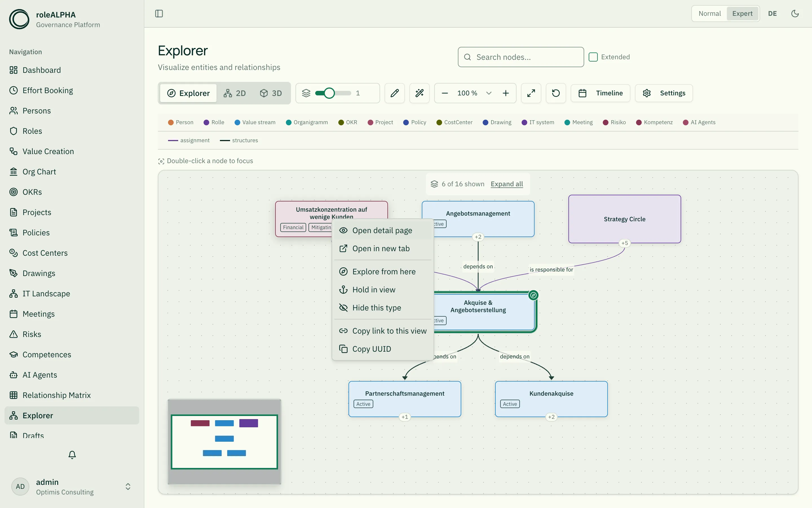Select Open detail page in context menu
This screenshot has height=508, width=812.
(x=383, y=231)
